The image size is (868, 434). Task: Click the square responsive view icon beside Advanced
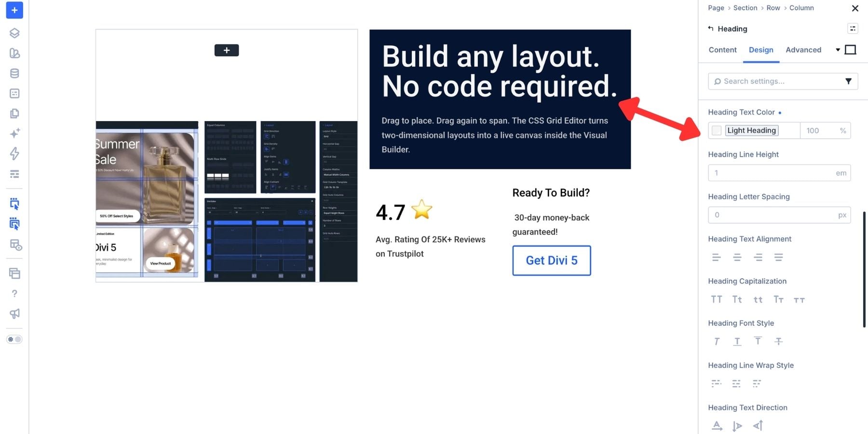pos(851,50)
